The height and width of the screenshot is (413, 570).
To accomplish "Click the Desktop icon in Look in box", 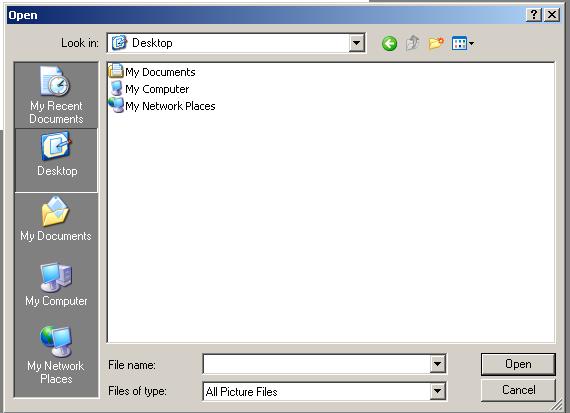I will click(x=119, y=43).
